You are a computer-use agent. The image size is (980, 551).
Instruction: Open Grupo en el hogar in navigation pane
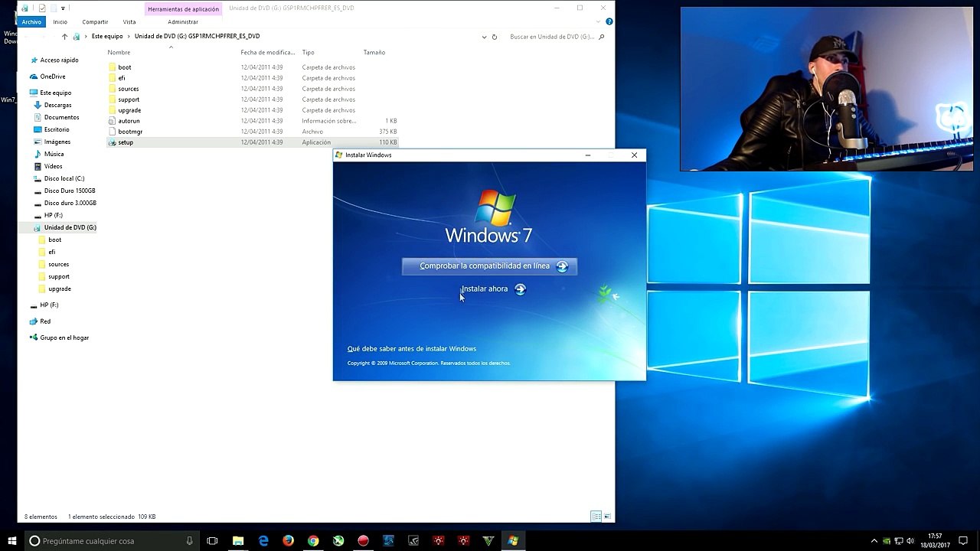[x=64, y=337]
